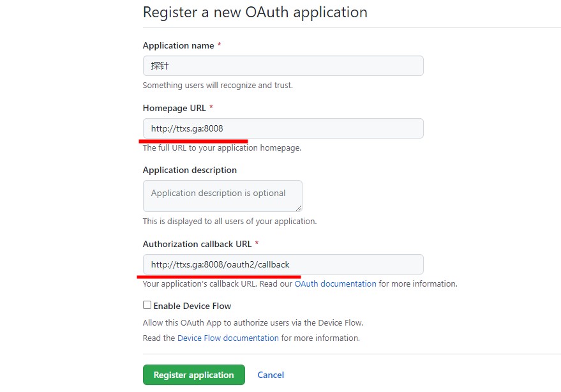Click the "Register a new OAuth application" heading
The height and width of the screenshot is (392, 561).
tap(255, 12)
